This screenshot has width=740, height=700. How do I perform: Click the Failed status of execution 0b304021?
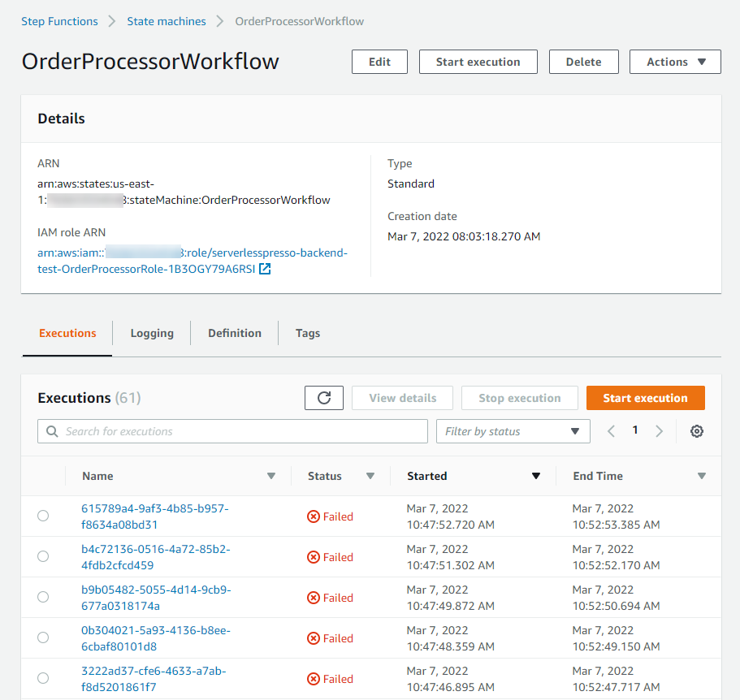[x=330, y=638]
